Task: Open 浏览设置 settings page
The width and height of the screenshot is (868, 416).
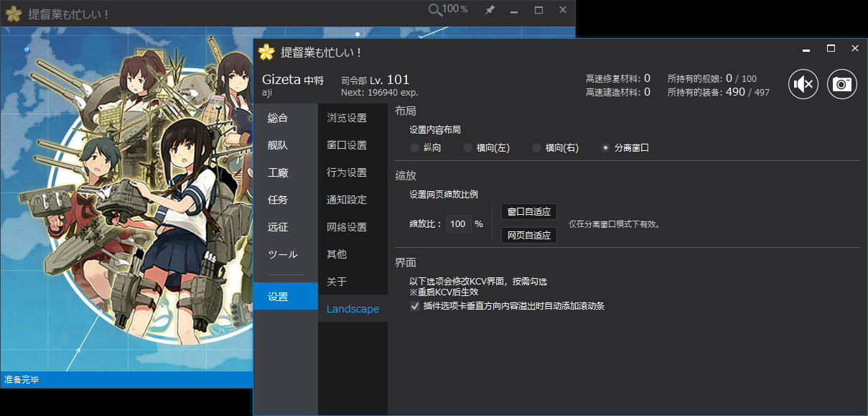Action: click(x=353, y=118)
